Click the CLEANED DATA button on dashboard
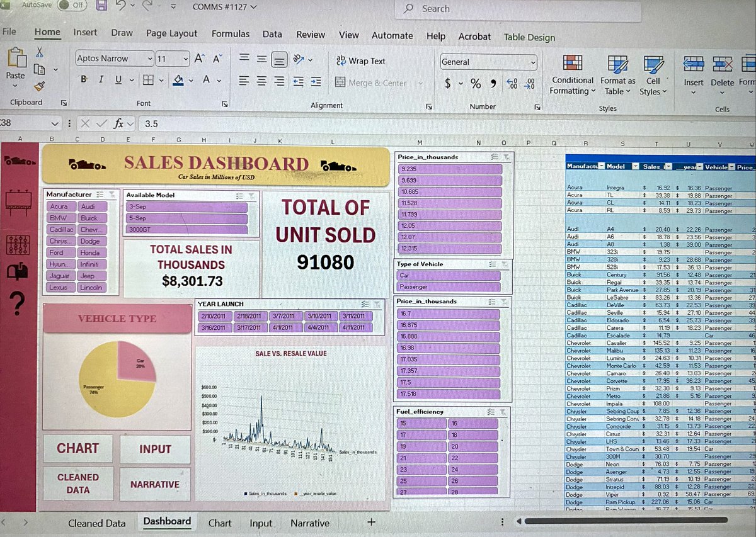Screen dimensions: 756x537 click(78, 483)
